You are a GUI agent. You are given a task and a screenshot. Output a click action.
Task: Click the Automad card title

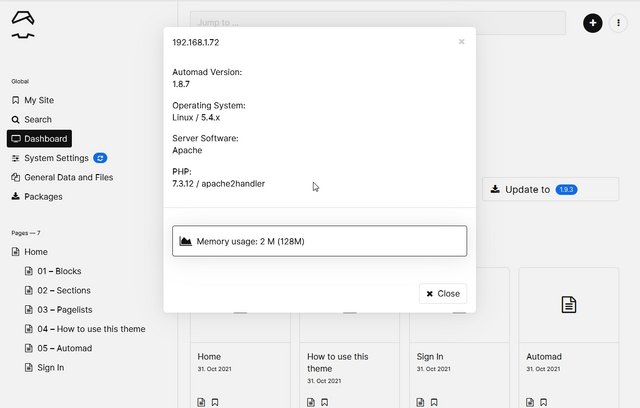tap(544, 357)
